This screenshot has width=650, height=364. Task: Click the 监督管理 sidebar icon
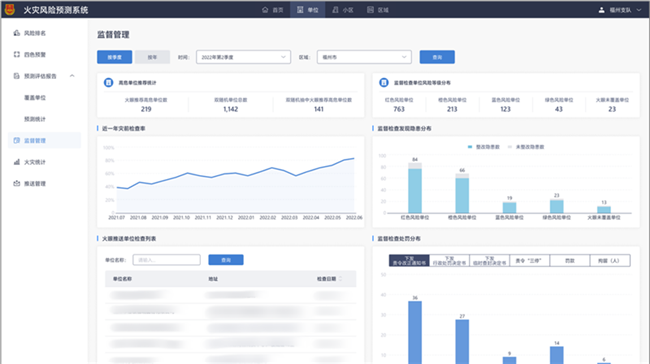[17, 141]
